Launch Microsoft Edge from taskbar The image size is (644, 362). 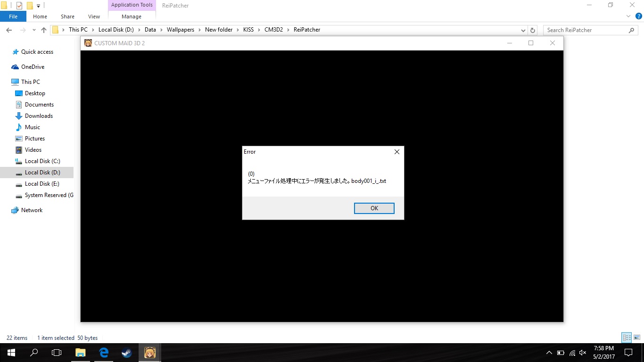(104, 353)
